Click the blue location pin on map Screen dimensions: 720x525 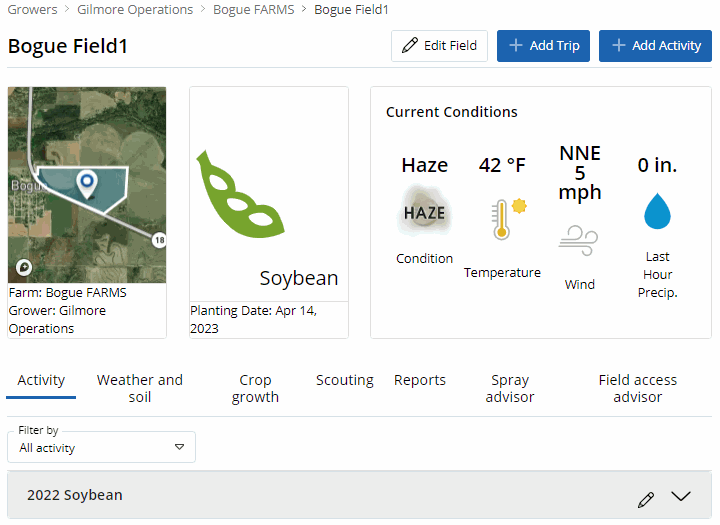[87, 183]
